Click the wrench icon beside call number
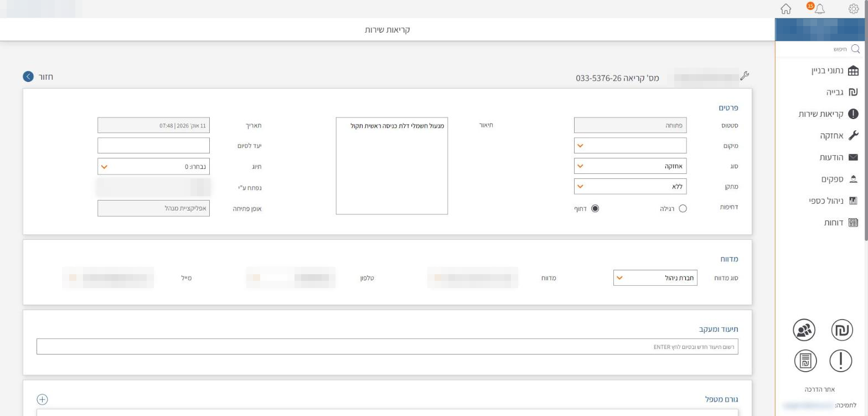 (x=745, y=76)
